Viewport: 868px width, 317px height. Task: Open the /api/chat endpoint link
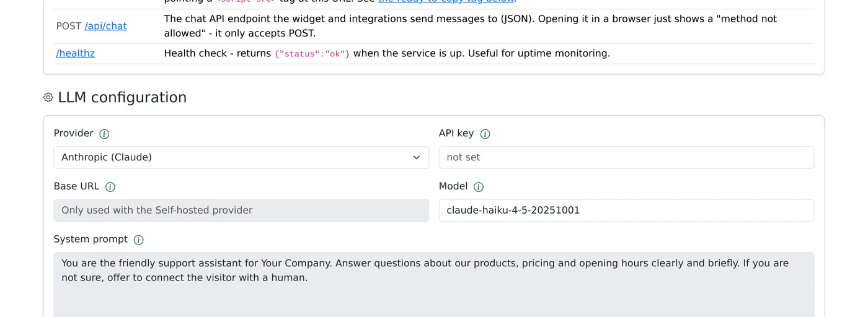[105, 26]
